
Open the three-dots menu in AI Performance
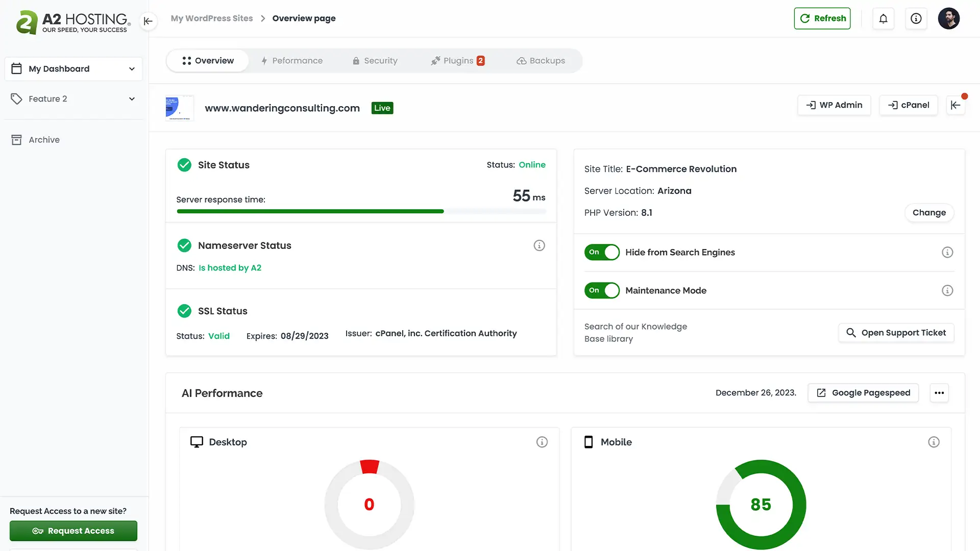pyautogui.click(x=939, y=393)
